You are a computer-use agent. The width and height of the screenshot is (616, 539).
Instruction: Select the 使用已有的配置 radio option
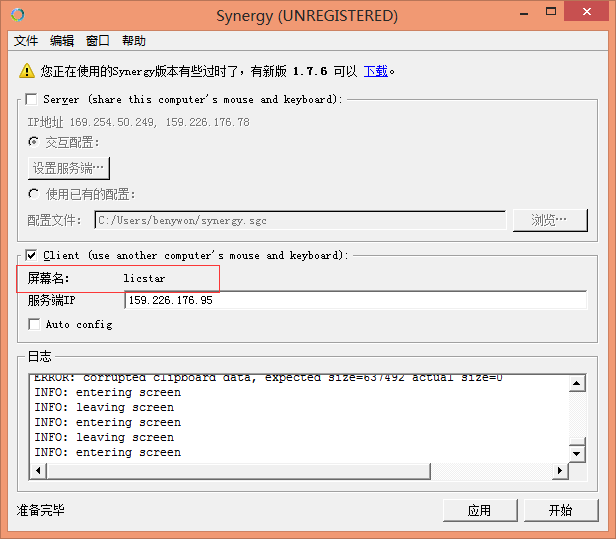(x=34, y=194)
